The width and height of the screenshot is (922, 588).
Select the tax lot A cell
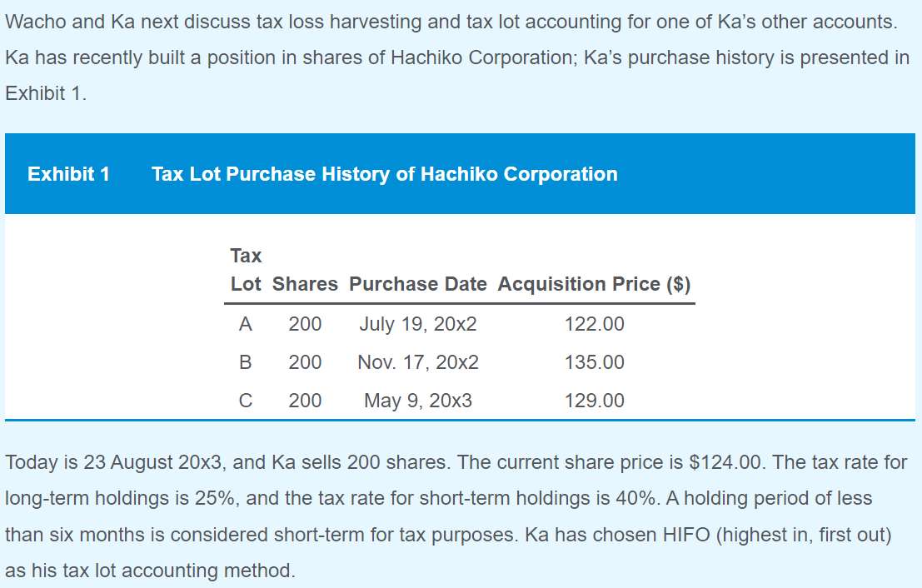click(x=245, y=324)
